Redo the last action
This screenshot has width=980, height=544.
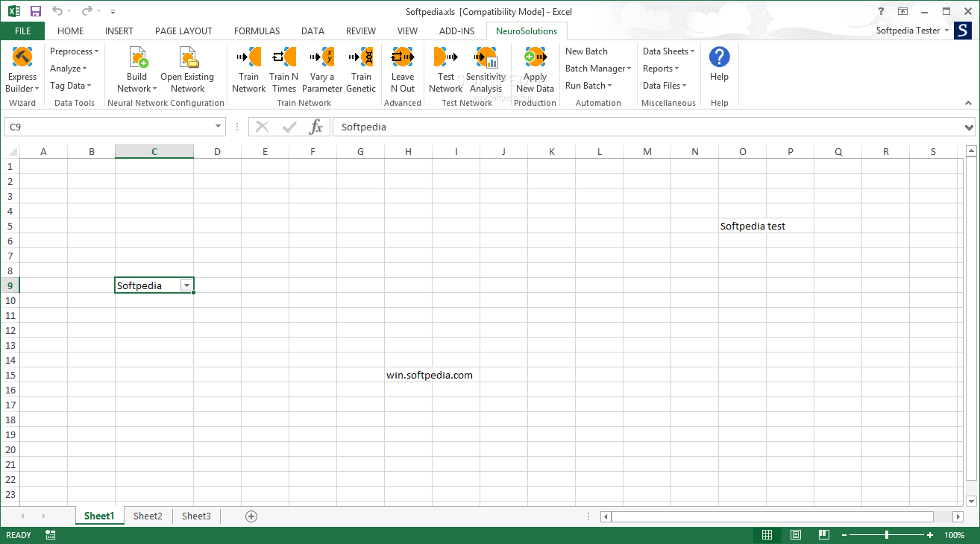coord(87,11)
